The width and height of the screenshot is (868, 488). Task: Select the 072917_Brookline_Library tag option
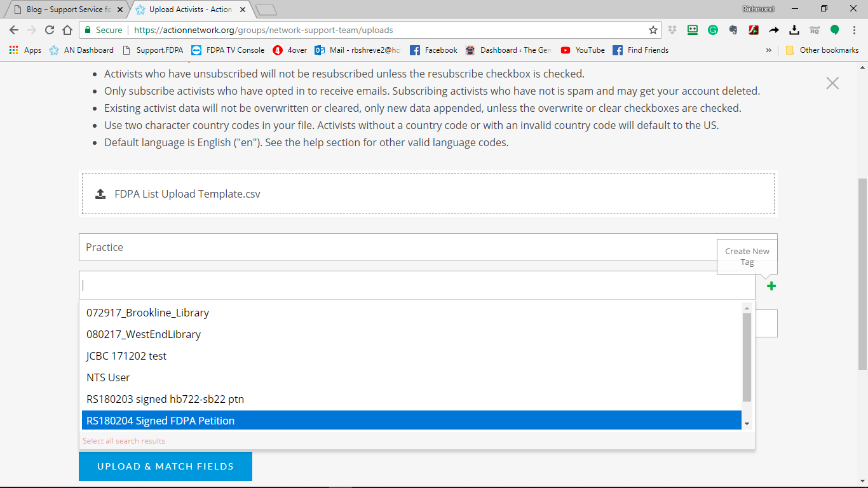point(147,313)
